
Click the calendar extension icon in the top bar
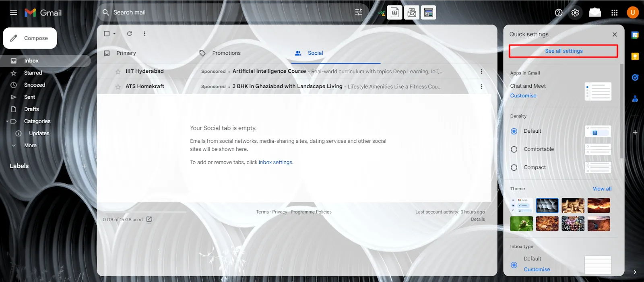click(429, 12)
